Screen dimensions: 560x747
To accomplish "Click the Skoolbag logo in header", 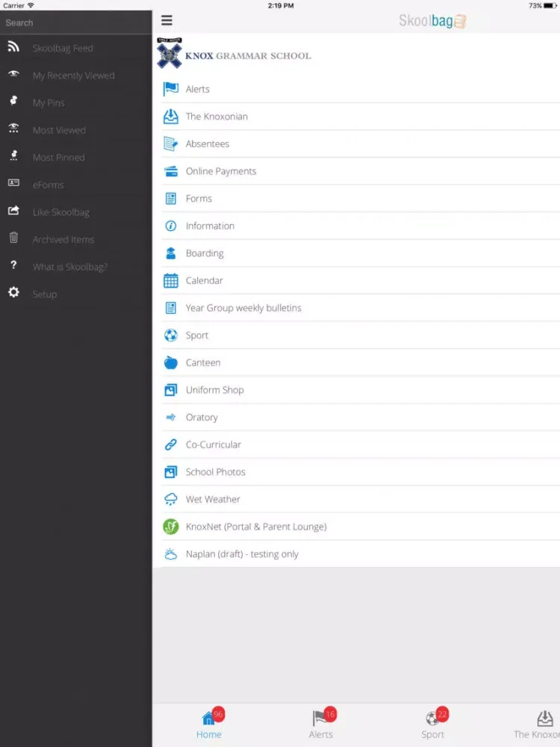I will coord(432,21).
